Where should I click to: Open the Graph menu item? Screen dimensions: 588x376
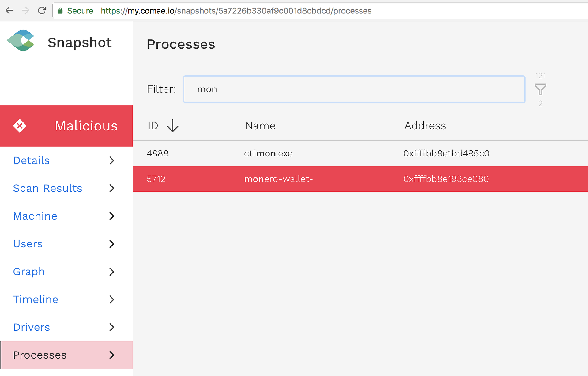pyautogui.click(x=29, y=272)
